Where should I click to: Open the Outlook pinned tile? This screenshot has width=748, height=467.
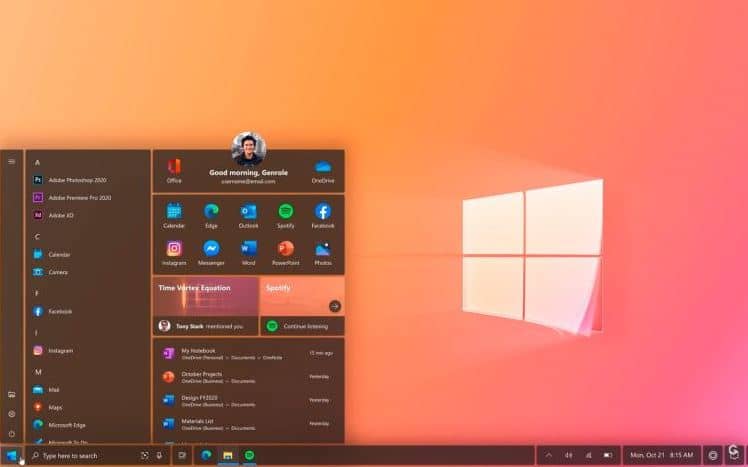tap(248, 214)
